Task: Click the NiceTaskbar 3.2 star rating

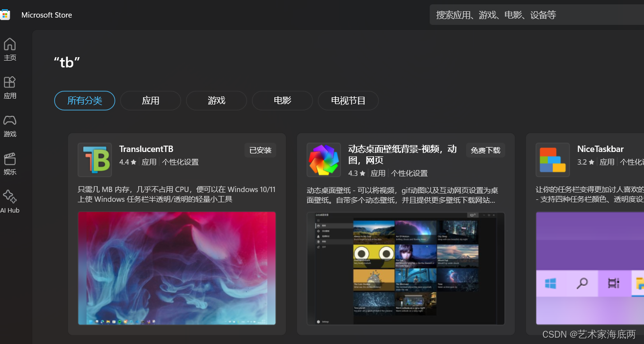Action: click(x=586, y=162)
